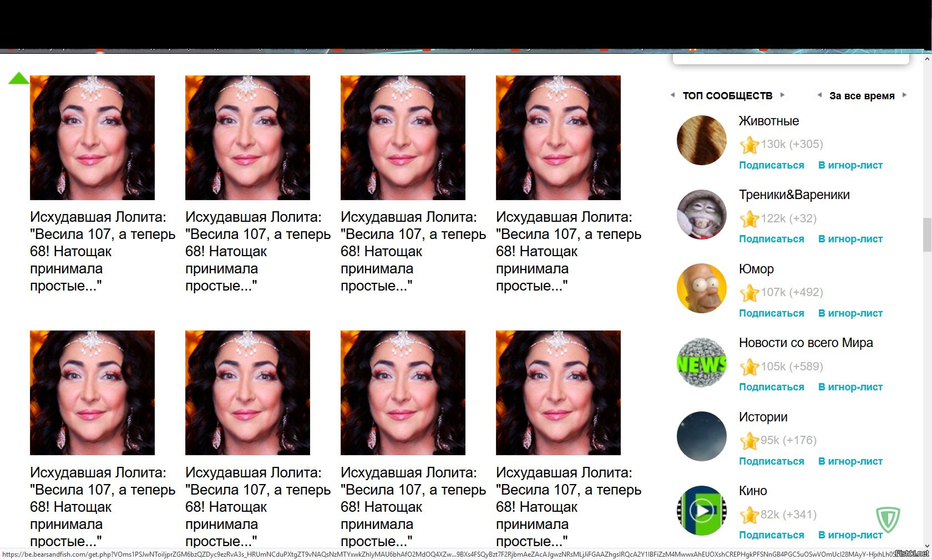Image resolution: width=932 pixels, height=560 pixels.
Task: Click star rating icon beside 130k
Action: point(749,145)
